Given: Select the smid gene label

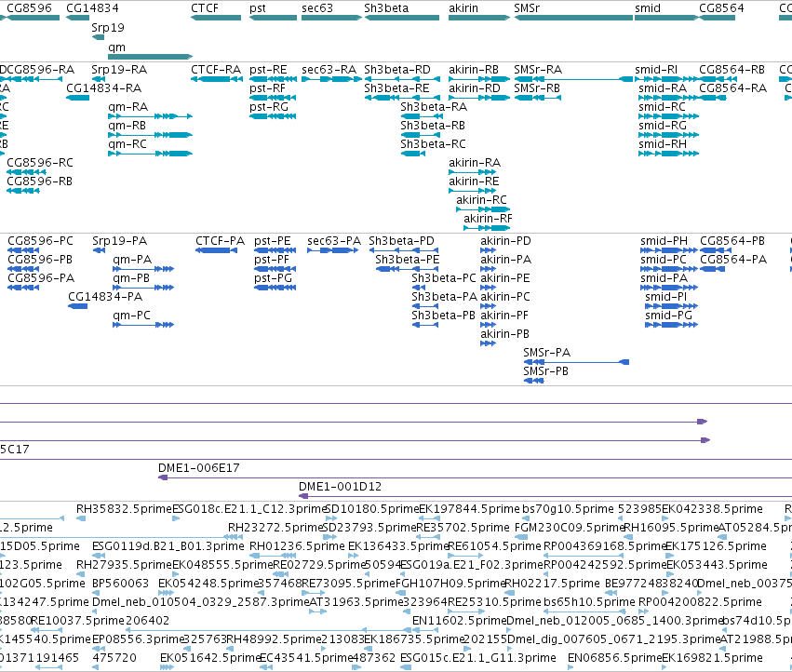Looking at the screenshot, I should pyautogui.click(x=648, y=8).
